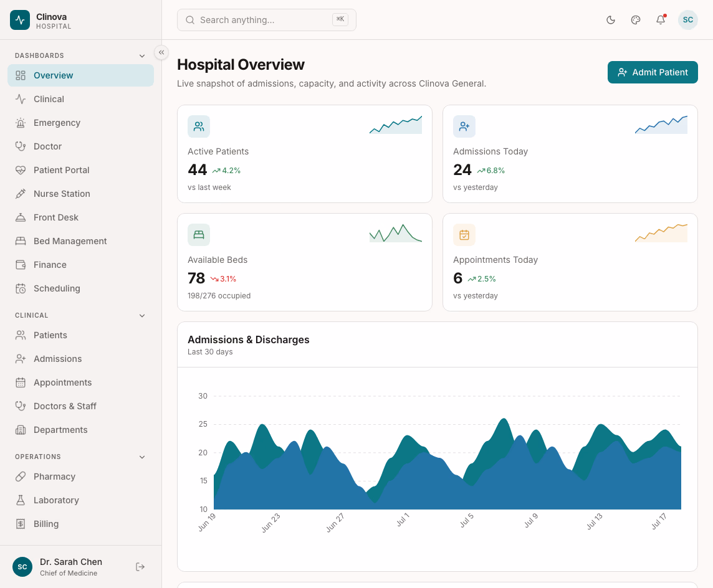Click the Appointments Today calendar icon
713x588 pixels.
[464, 235]
